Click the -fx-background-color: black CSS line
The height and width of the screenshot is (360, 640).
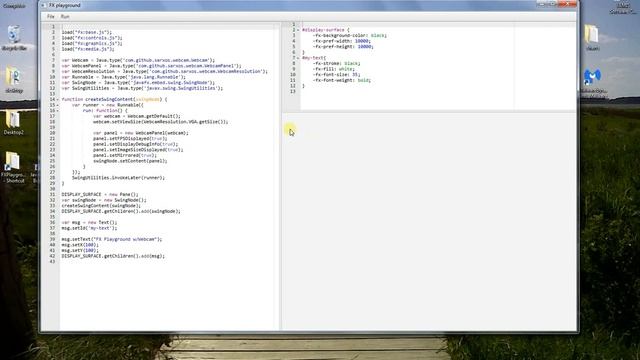[350, 36]
